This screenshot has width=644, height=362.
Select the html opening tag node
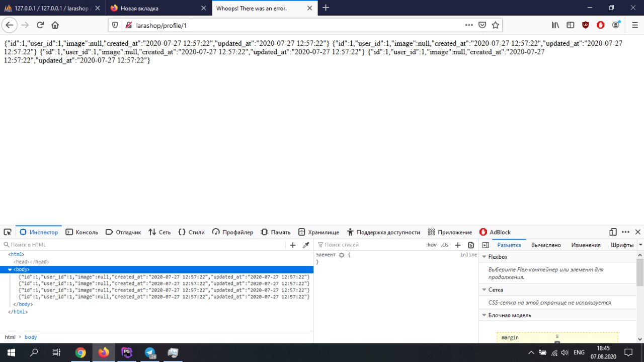(x=16, y=255)
